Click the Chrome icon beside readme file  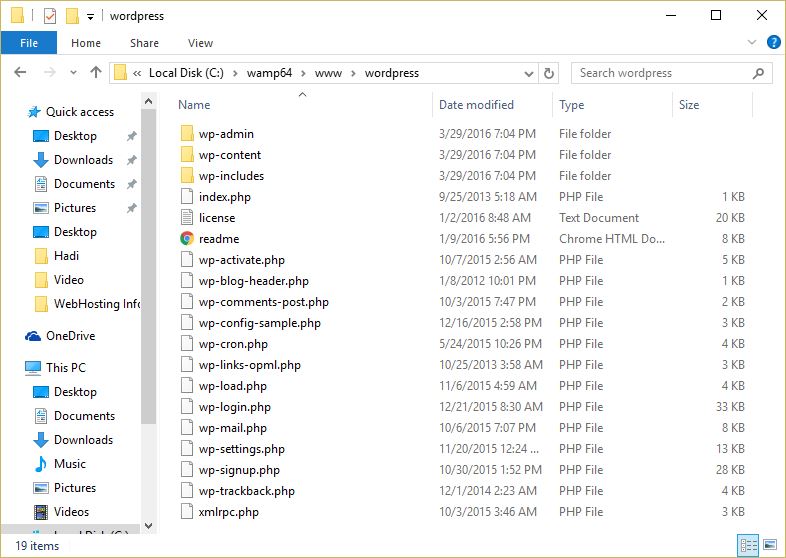pos(186,239)
